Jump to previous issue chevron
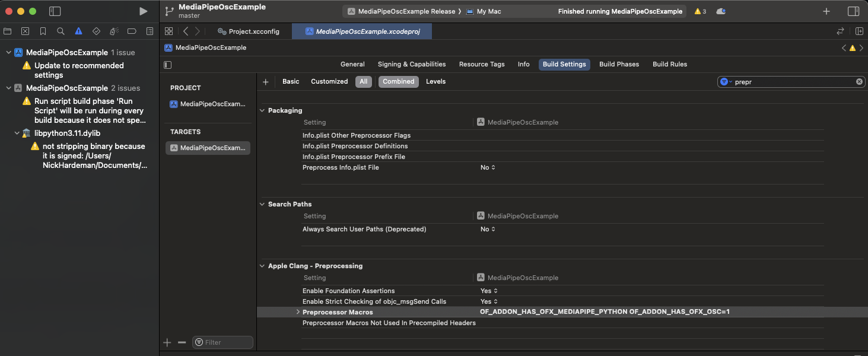Viewport: 868px width, 356px height. click(844, 48)
